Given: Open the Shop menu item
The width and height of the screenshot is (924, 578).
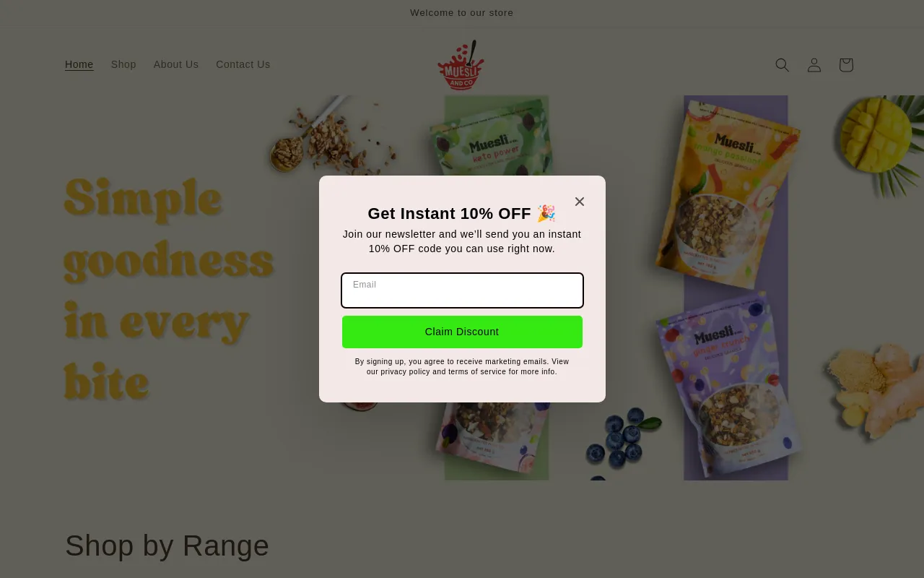Looking at the screenshot, I should coord(123,64).
